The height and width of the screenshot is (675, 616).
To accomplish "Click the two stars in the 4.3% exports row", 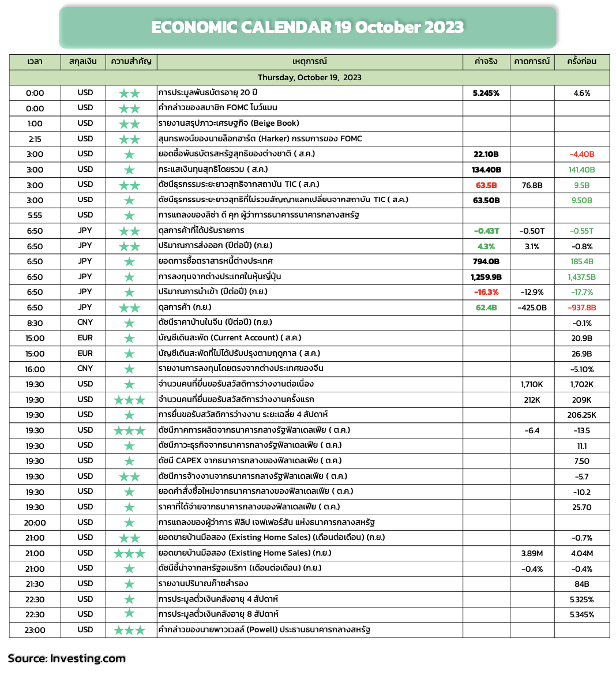I will tap(129, 247).
